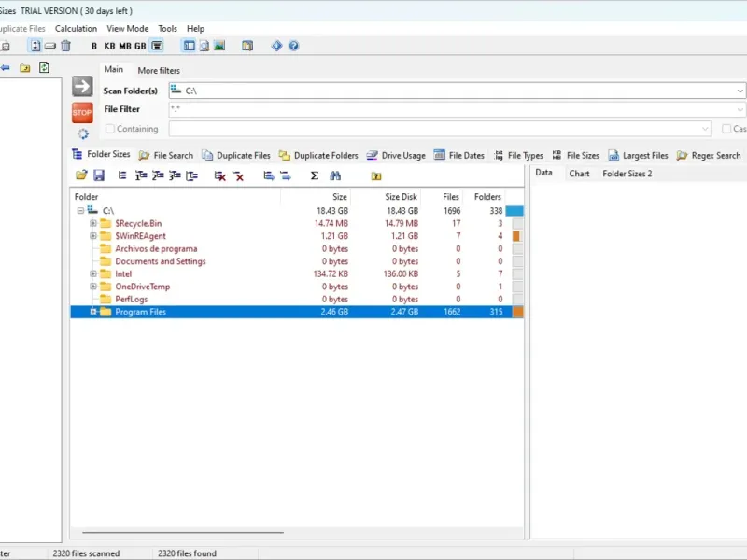Show sizes in bytes with B icon
The width and height of the screenshot is (747, 560).
point(94,46)
